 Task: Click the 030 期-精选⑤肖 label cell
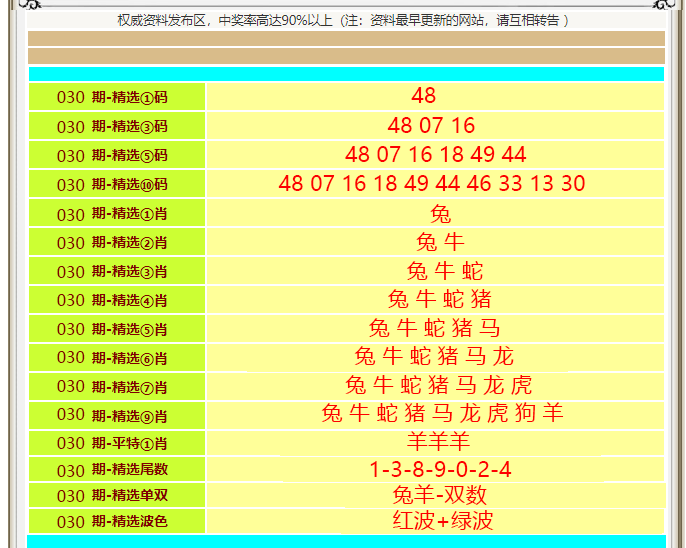[116, 328]
